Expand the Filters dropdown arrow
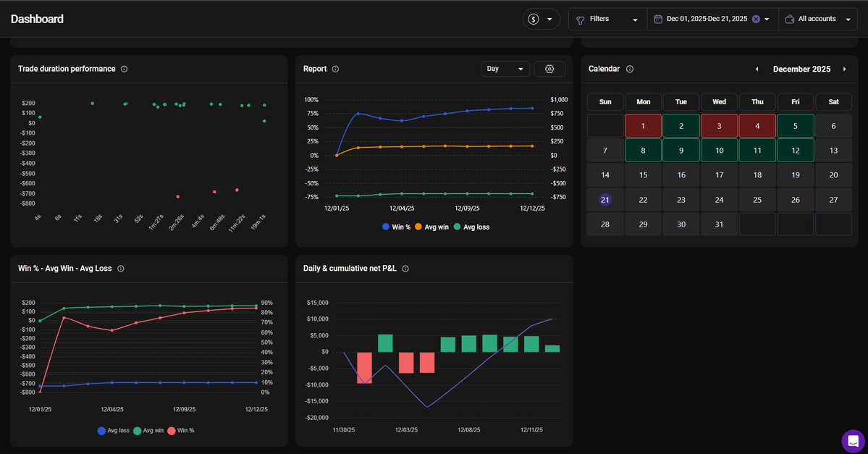This screenshot has height=454, width=868. click(635, 20)
